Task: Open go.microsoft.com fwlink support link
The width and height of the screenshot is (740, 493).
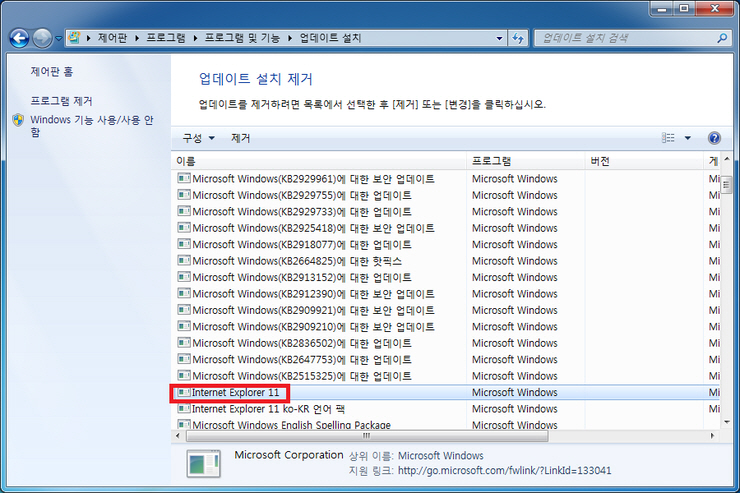Action: pyautogui.click(x=505, y=471)
